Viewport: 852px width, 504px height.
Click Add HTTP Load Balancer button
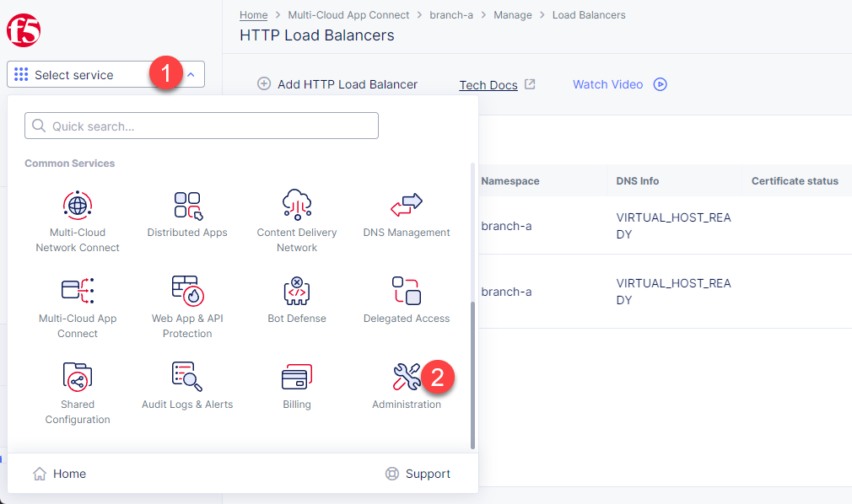click(x=337, y=84)
